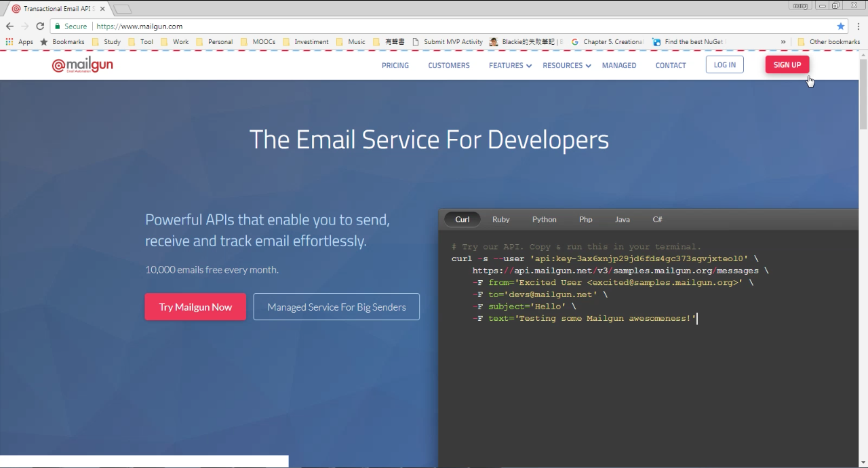
Task: Click the page vertical scrollbar thumb
Action: point(863,94)
